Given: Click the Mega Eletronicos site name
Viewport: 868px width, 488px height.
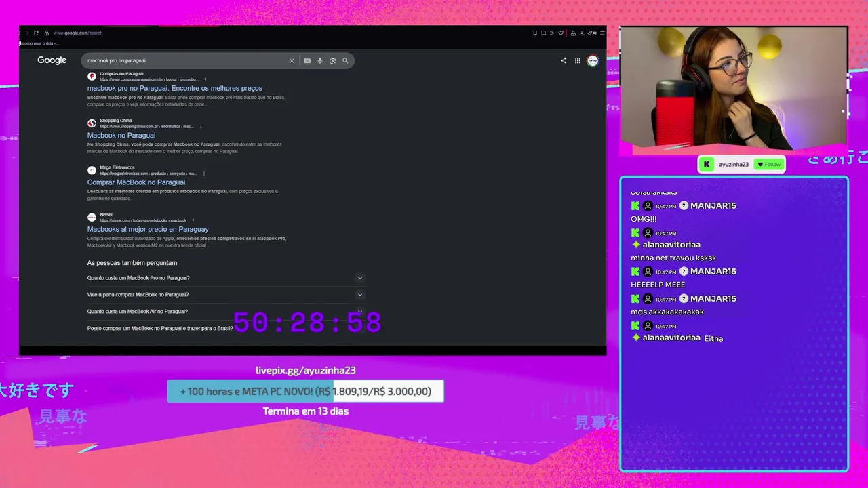Looking at the screenshot, I should coord(117,167).
